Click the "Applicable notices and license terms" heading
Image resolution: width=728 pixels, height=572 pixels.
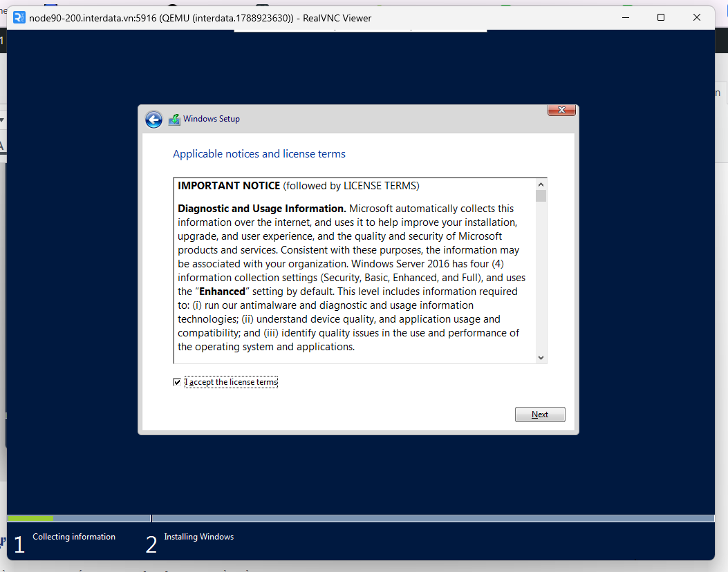[x=259, y=154]
